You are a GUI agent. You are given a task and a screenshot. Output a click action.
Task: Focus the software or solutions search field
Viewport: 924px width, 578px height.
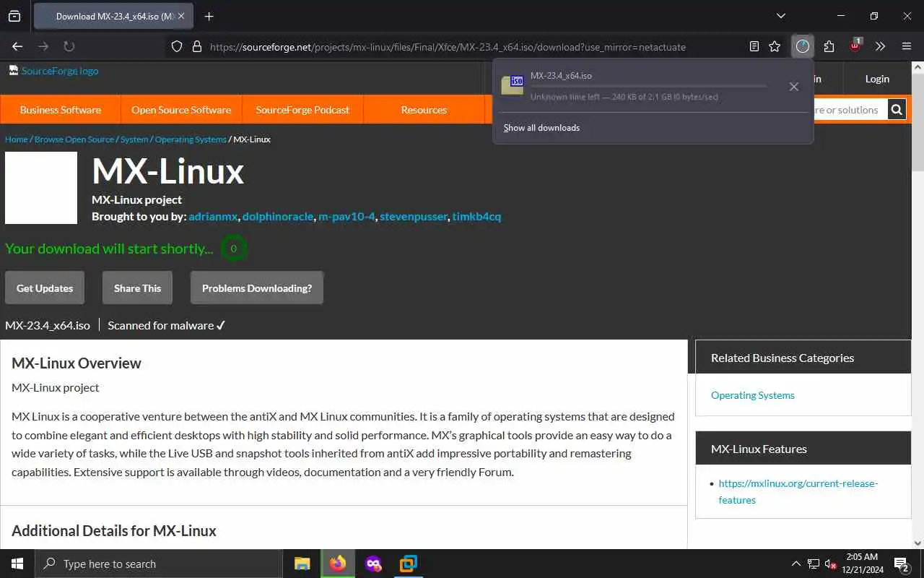tap(850, 110)
